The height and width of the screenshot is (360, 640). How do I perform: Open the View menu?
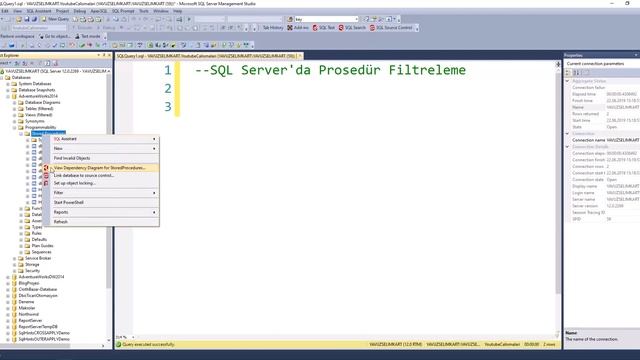[18, 11]
